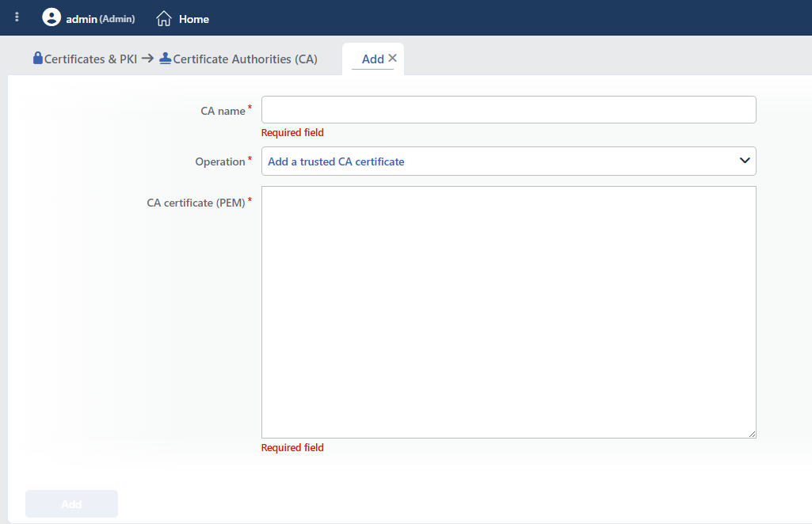
Task: Click Required field message under PEM textarea
Action: click(x=292, y=447)
